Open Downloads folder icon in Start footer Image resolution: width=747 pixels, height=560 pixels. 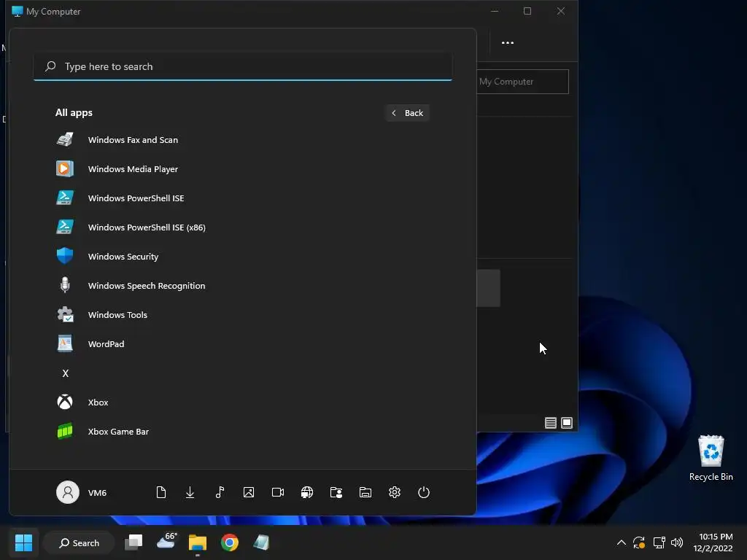coord(190,492)
